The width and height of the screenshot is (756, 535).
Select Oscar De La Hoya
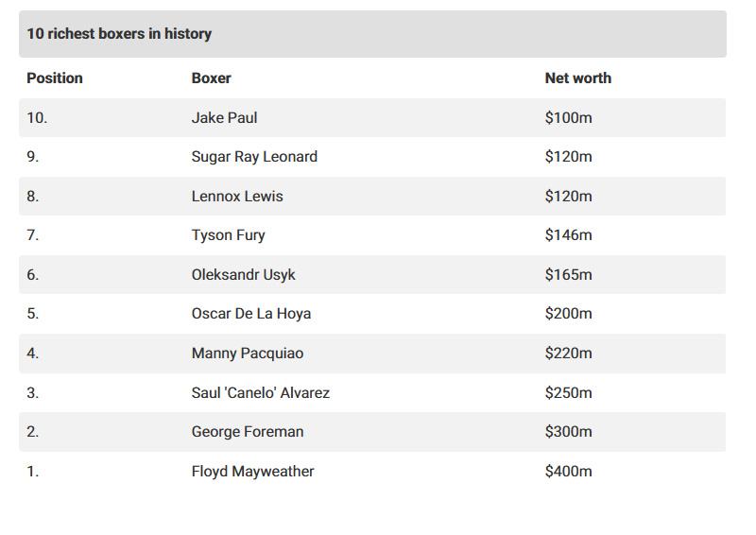click(x=250, y=314)
